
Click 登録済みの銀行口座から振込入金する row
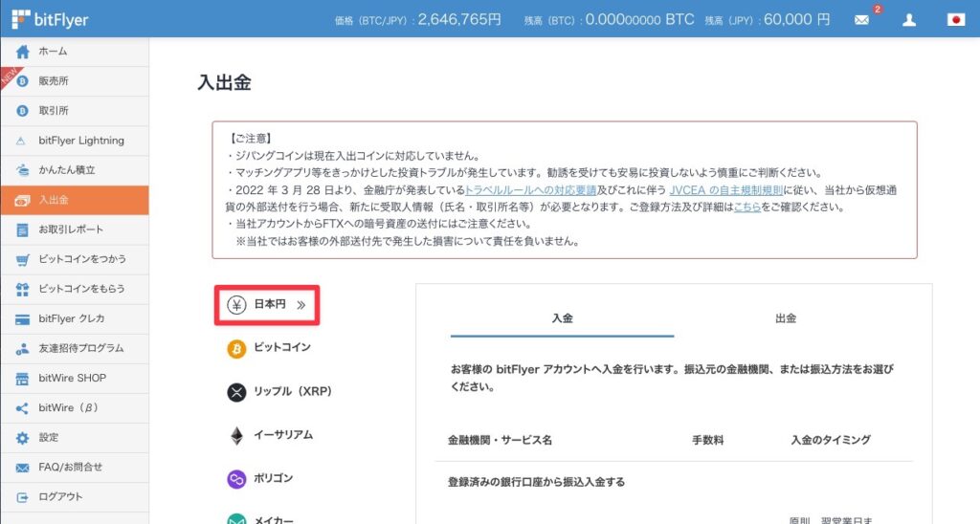(x=536, y=482)
